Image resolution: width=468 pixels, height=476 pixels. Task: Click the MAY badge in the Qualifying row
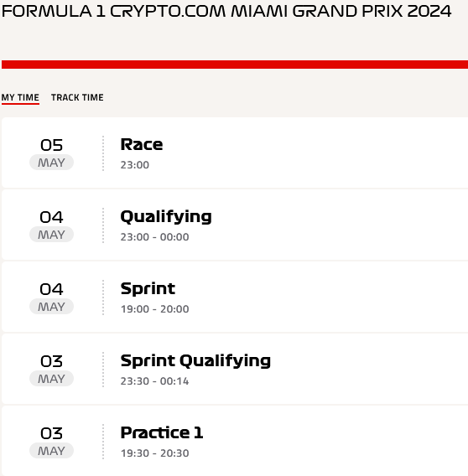tap(51, 235)
